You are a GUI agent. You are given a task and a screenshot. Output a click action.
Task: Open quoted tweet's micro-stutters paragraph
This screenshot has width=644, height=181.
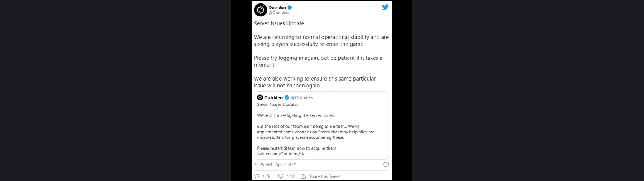315,132
